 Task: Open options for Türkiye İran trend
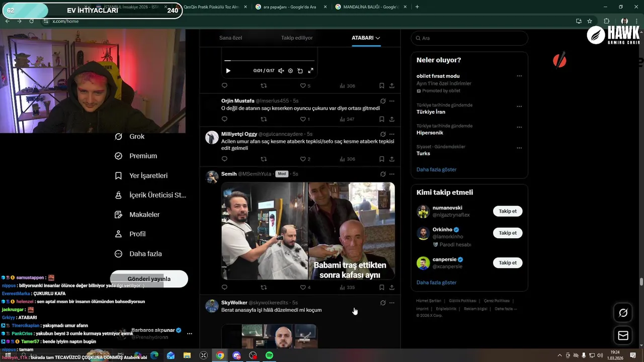519,107
